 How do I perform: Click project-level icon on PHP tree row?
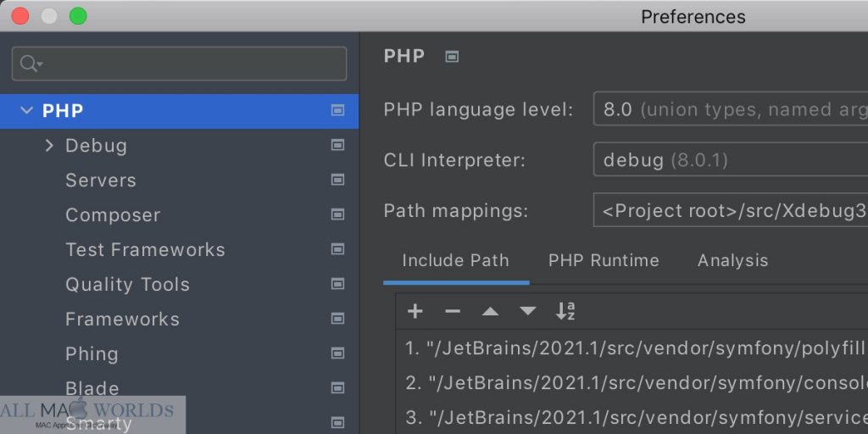pos(337,111)
